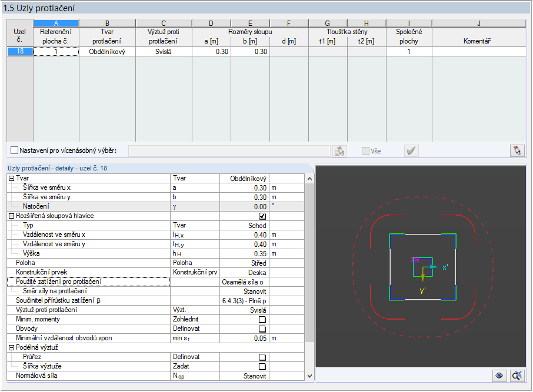
Task: Collapse Podélná výztuž section
Action: pos(11,348)
